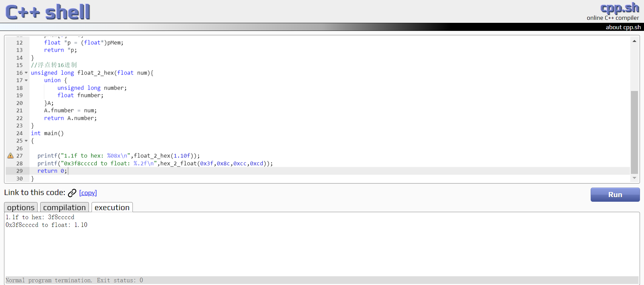Click the warning icon on line 27

tap(10, 156)
